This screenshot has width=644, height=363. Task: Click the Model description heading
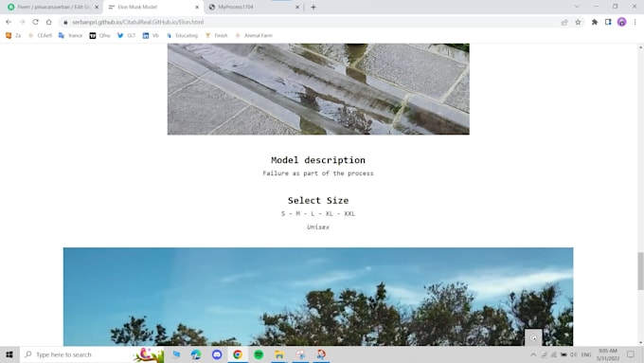318,160
